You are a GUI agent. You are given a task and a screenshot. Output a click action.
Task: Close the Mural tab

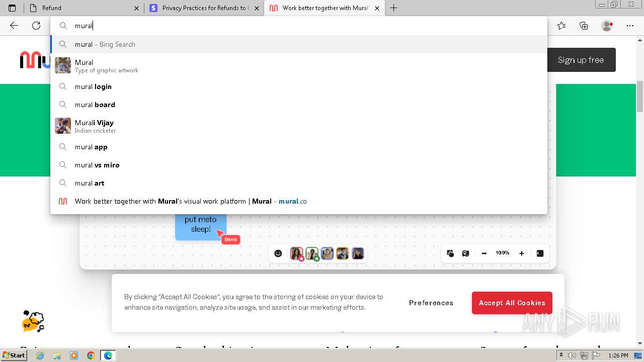pos(377,8)
